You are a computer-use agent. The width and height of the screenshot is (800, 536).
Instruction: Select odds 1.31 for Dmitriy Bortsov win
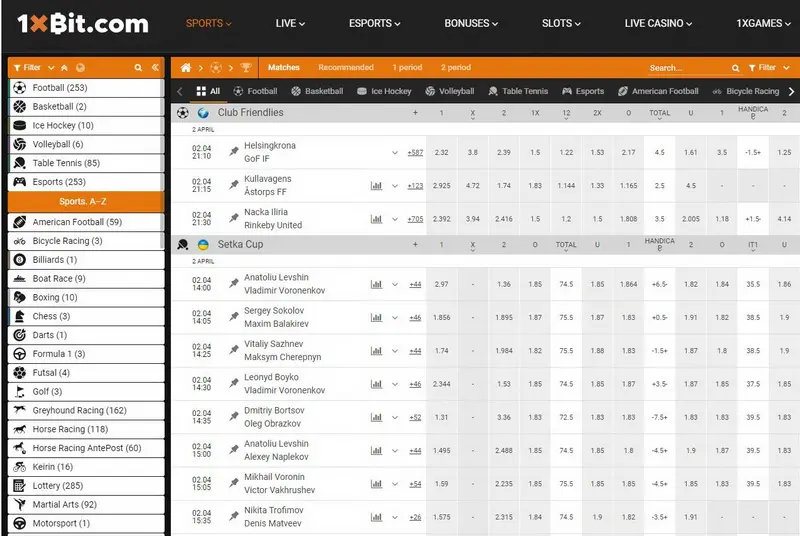point(441,417)
